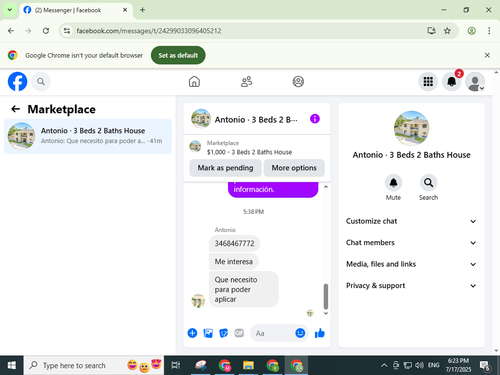Open the Groups icon in top navigation
500x375 pixels.
tap(298, 81)
